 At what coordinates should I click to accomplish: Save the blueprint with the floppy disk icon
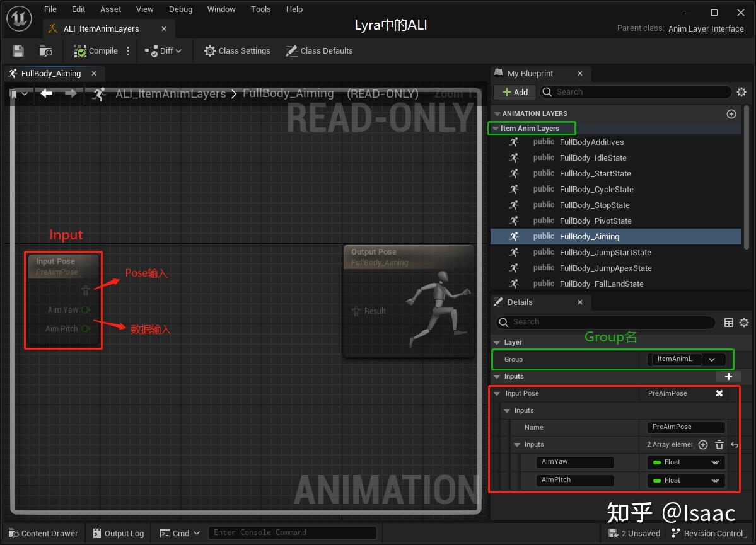pos(18,50)
